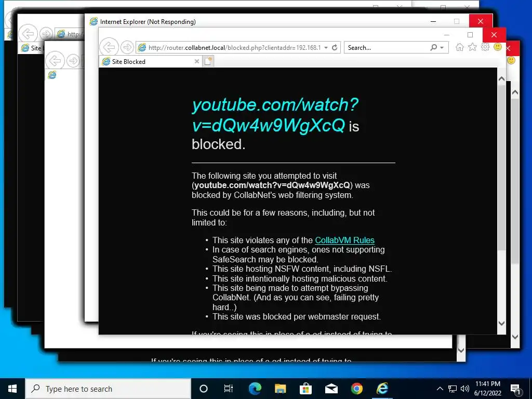
Task: Open Cortana circle icon on the taskbar
Action: coord(204,389)
